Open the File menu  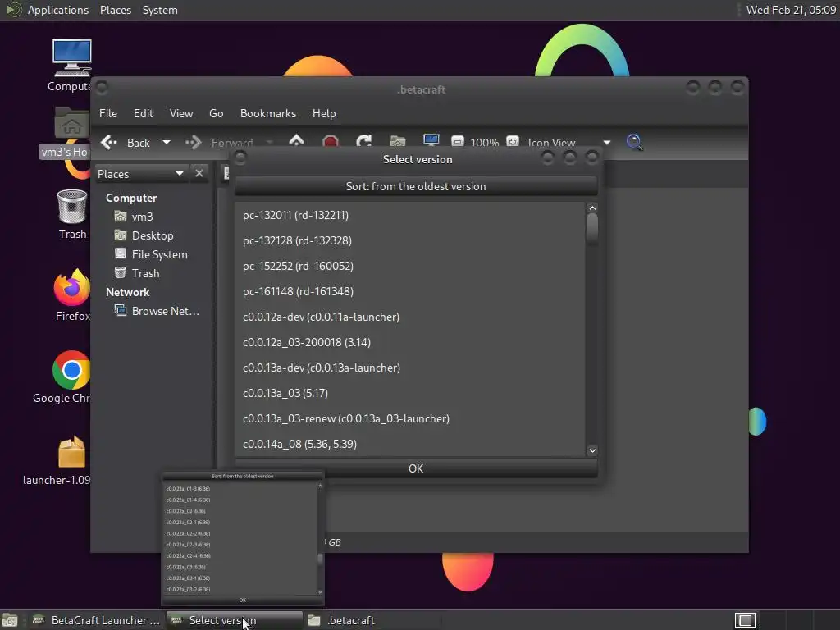tap(107, 113)
